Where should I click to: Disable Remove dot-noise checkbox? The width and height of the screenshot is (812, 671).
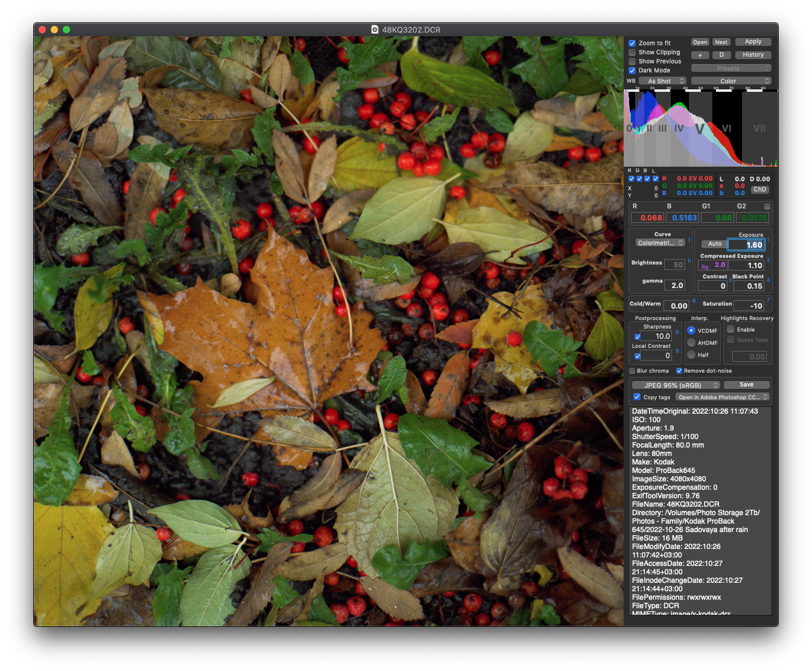(x=679, y=371)
